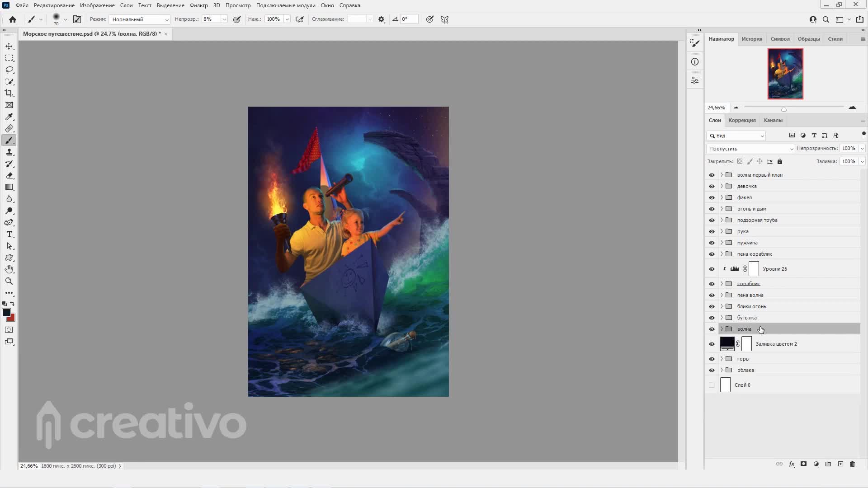Select the Eraser tool

[x=9, y=175]
